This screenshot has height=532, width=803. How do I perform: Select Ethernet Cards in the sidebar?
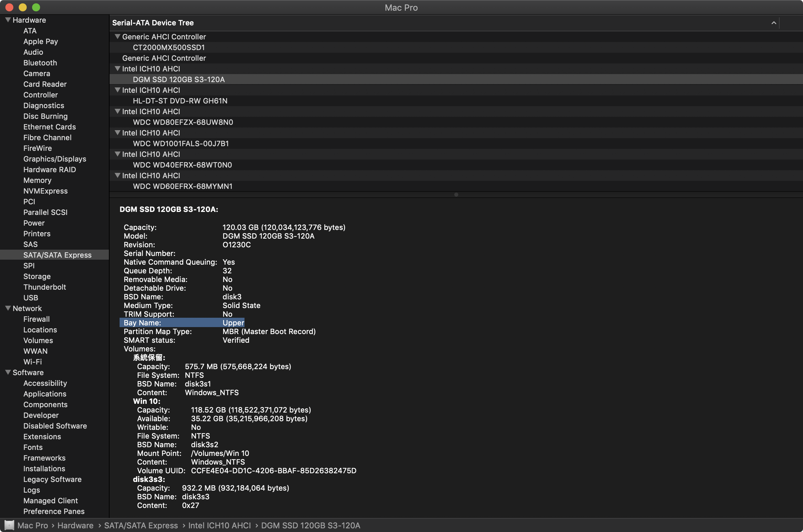pos(49,127)
